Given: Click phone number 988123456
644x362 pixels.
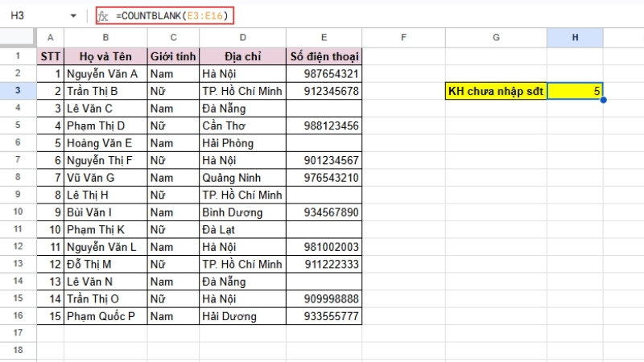Looking at the screenshot, I should [324, 125].
